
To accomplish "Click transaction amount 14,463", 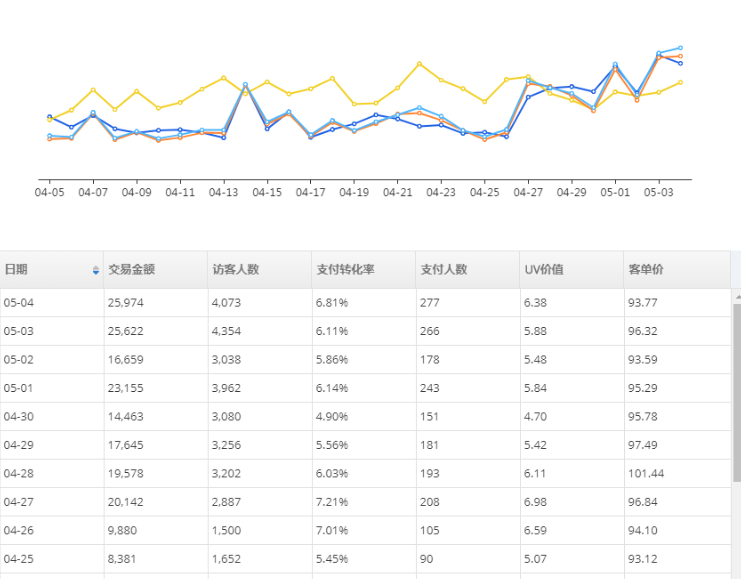I will point(125,416).
